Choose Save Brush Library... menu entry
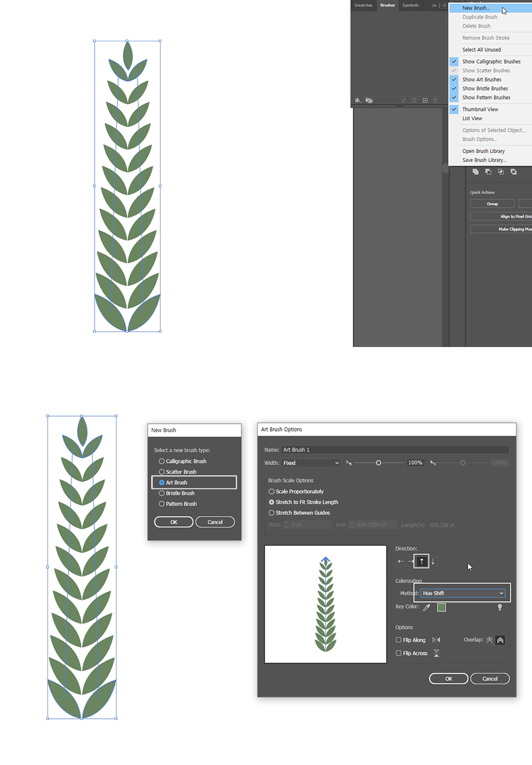 [x=491, y=160]
